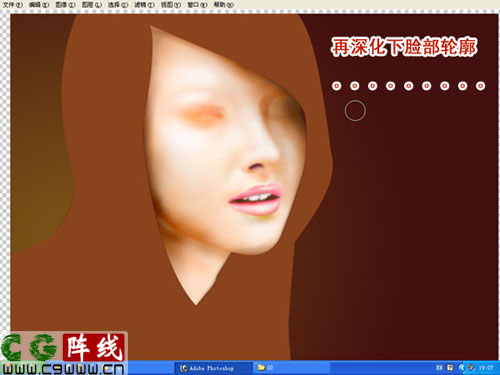Open the 滤镜 (Filter) menu
The image size is (500, 375).
coord(144,5)
